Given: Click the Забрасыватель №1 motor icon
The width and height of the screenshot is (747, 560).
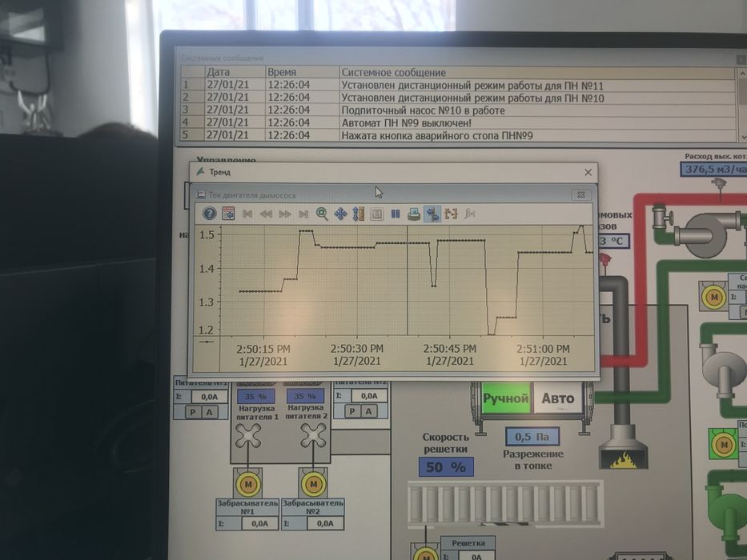Looking at the screenshot, I should (x=247, y=485).
